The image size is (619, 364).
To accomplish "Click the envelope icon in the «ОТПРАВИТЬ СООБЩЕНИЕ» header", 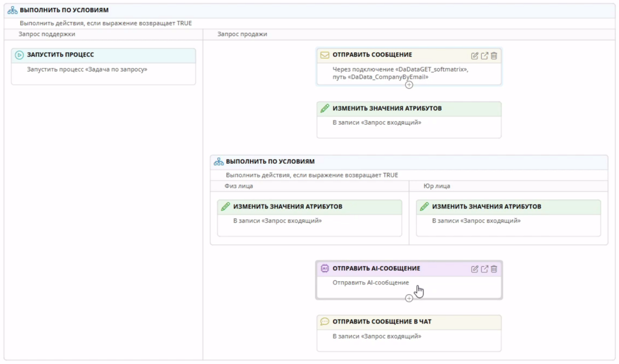I will pyautogui.click(x=326, y=54).
